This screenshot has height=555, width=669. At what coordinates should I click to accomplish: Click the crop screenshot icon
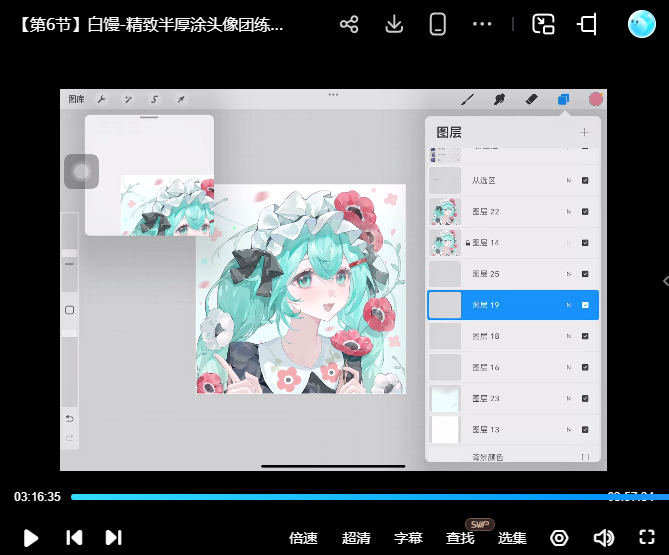(587, 24)
